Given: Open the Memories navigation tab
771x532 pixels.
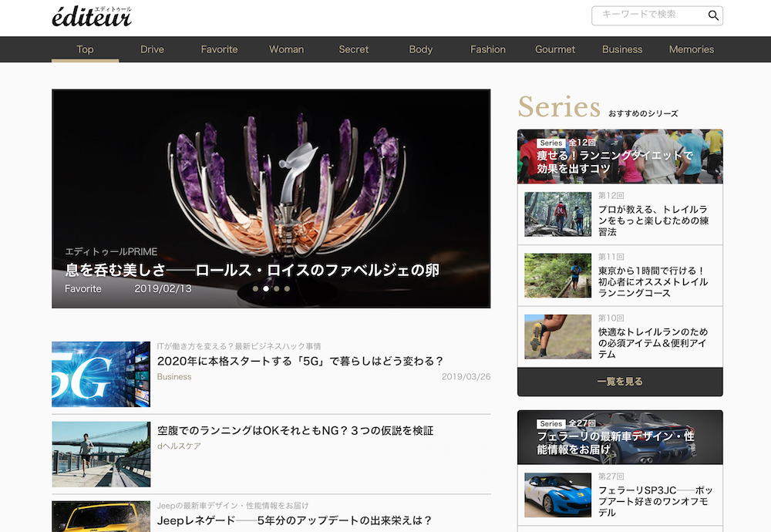Looking at the screenshot, I should tap(692, 49).
